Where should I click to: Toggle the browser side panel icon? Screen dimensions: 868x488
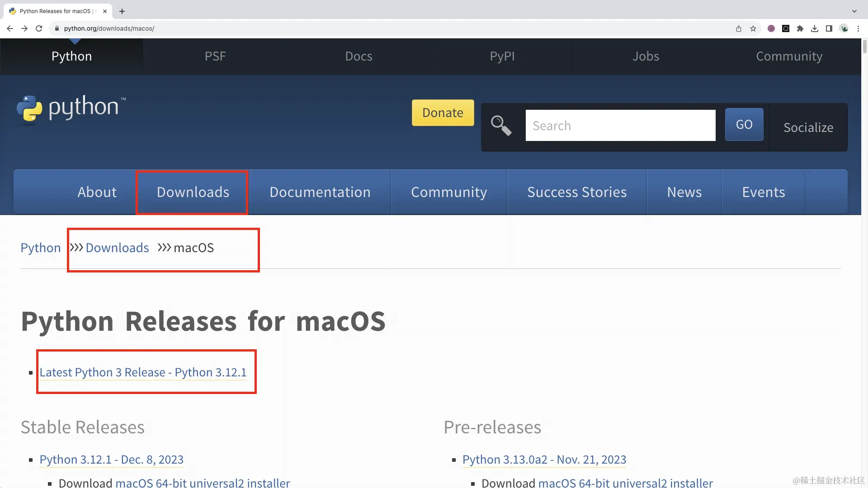pyautogui.click(x=829, y=28)
